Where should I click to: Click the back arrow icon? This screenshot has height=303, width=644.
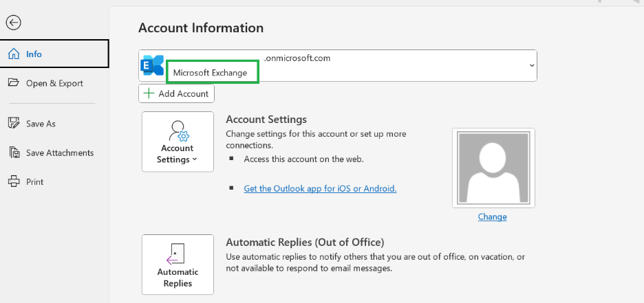point(13,23)
